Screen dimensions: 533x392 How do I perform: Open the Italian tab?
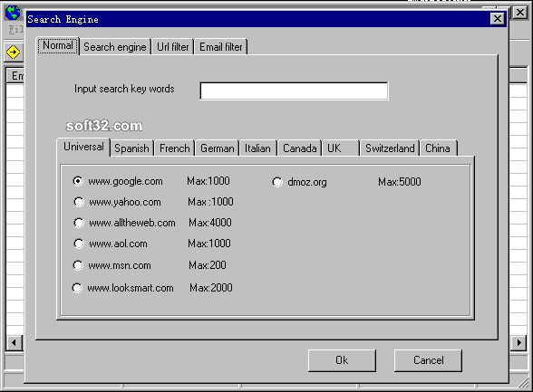257,148
